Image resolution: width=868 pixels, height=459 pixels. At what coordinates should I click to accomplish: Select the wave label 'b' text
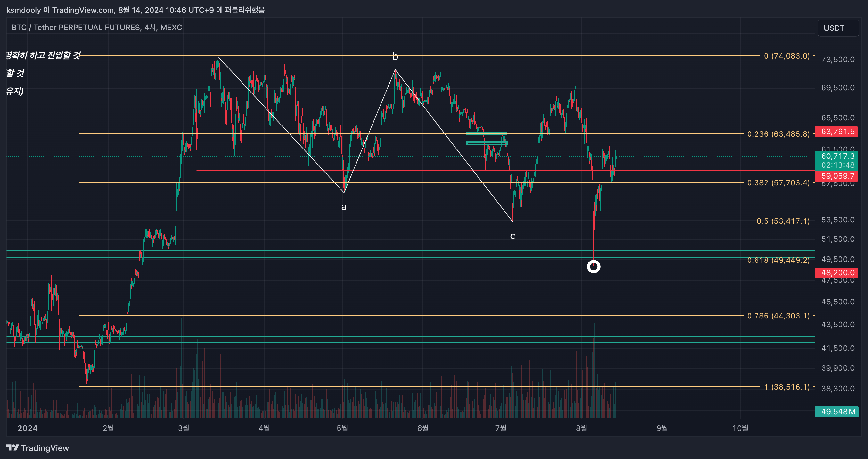(395, 57)
